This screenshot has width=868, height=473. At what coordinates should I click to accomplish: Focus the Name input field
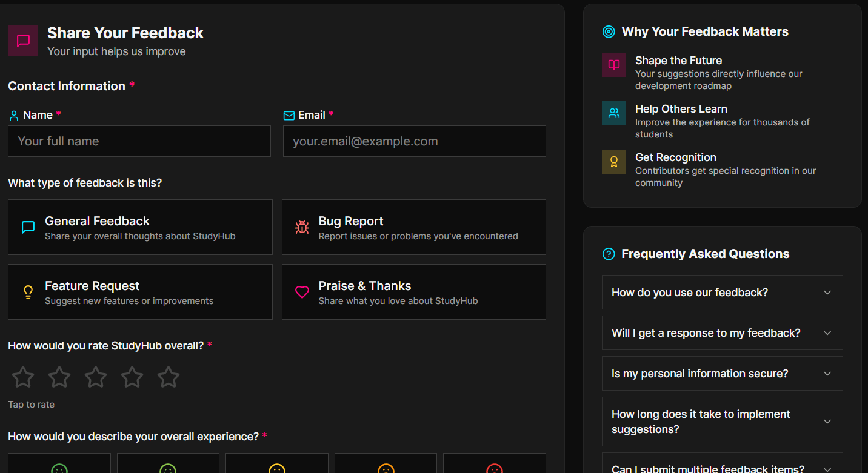pyautogui.click(x=139, y=141)
